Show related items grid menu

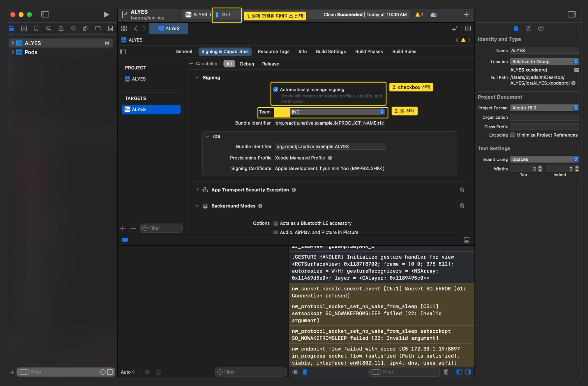(x=124, y=28)
